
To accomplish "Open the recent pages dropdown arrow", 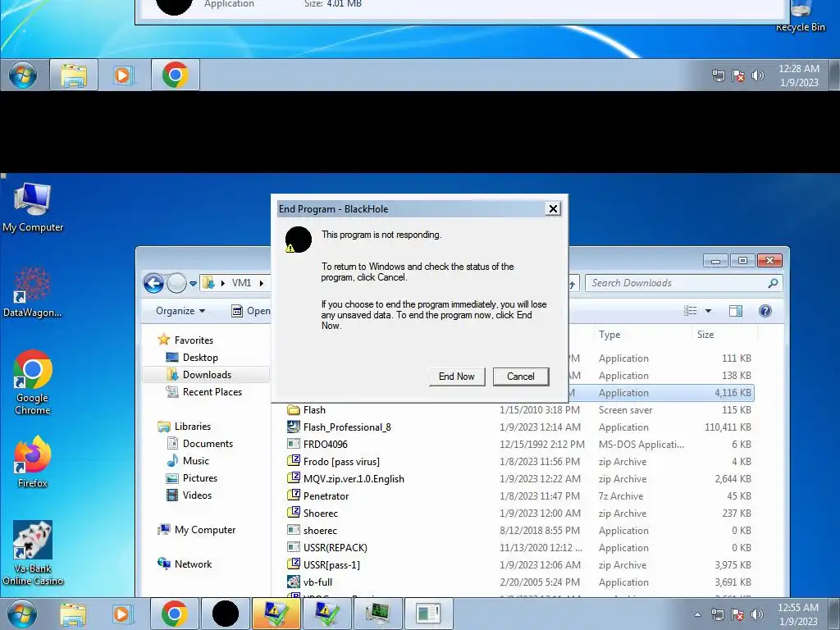I will [193, 283].
